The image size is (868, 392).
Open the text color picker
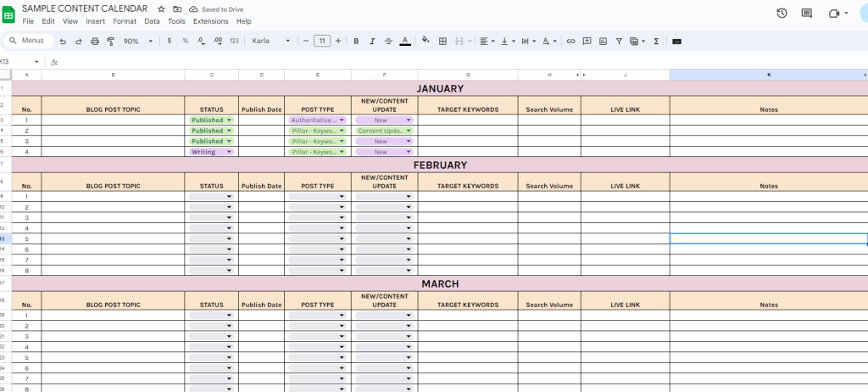[x=404, y=41]
